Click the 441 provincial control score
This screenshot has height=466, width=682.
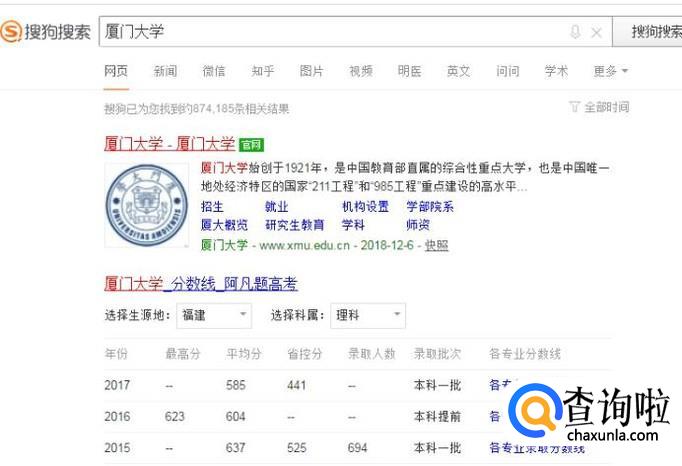point(296,385)
